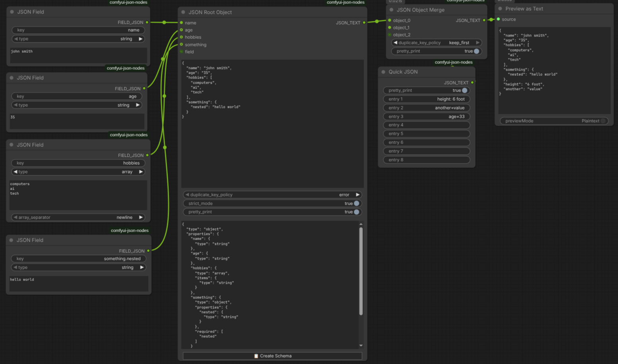618x364 pixels.
Task: Step duplicate_key_policy back with left arrow on Root Object
Action: [x=187, y=195]
